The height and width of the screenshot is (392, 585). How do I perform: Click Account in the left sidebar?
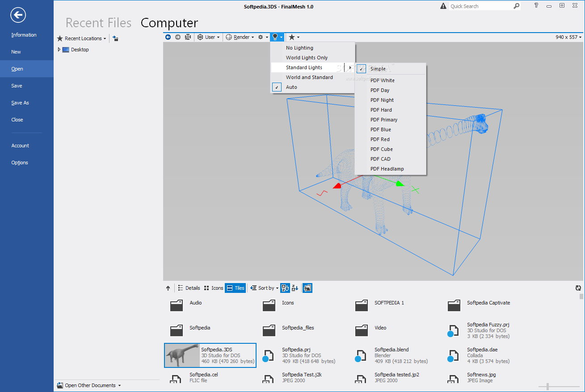pyautogui.click(x=27, y=146)
